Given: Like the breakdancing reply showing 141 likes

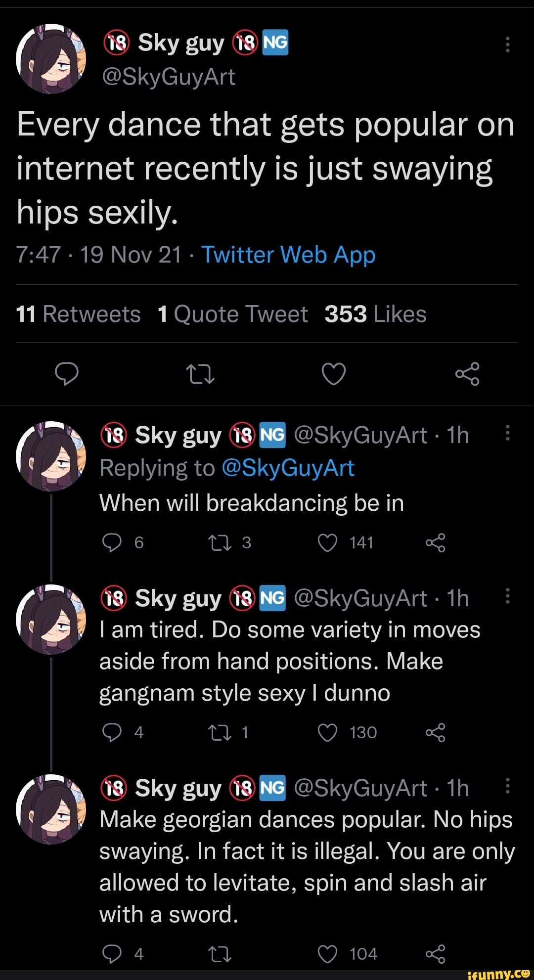Looking at the screenshot, I should pyautogui.click(x=327, y=542).
